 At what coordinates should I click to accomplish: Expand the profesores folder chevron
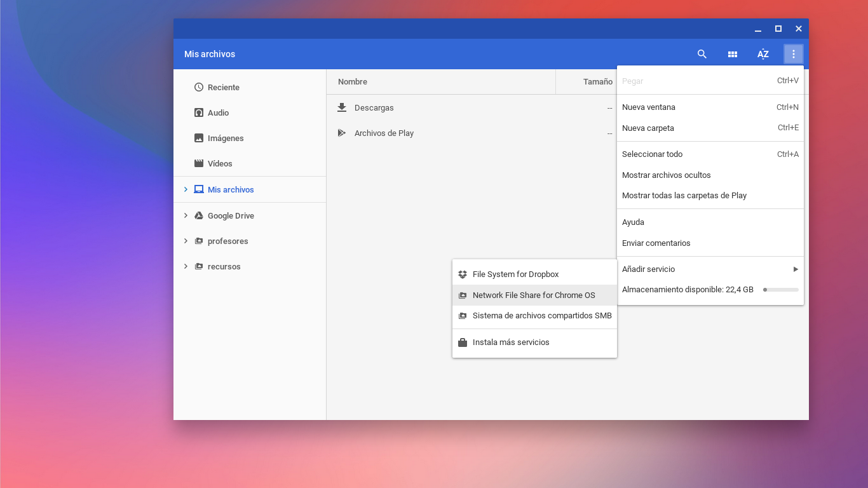click(186, 241)
